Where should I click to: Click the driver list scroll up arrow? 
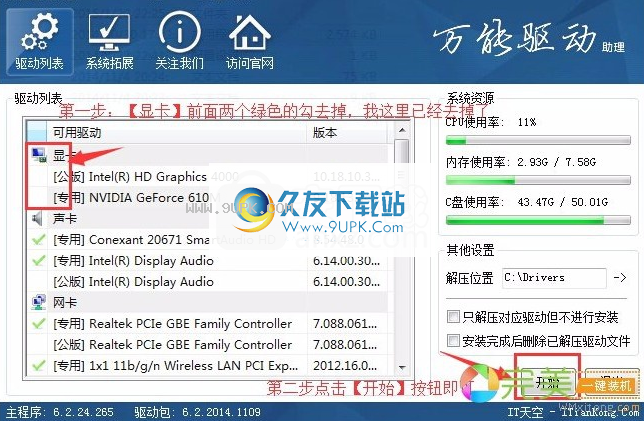tap(402, 131)
